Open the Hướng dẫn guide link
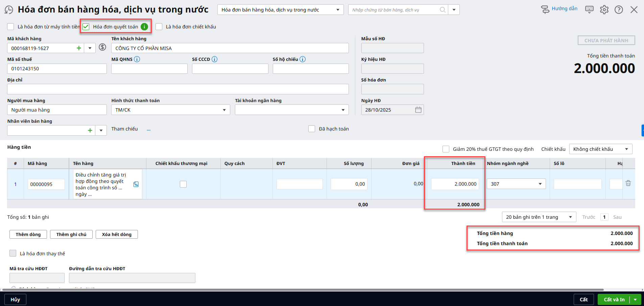This screenshot has width=644, height=306. 564,9
